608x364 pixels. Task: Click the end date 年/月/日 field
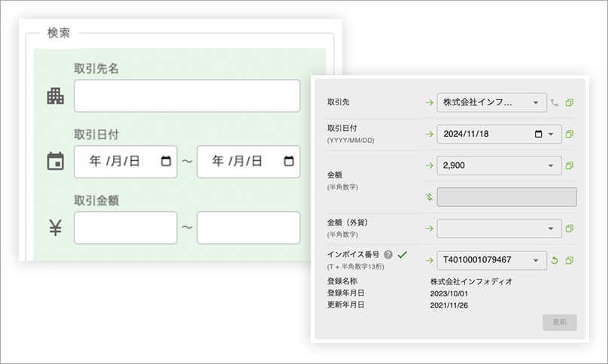(x=248, y=162)
